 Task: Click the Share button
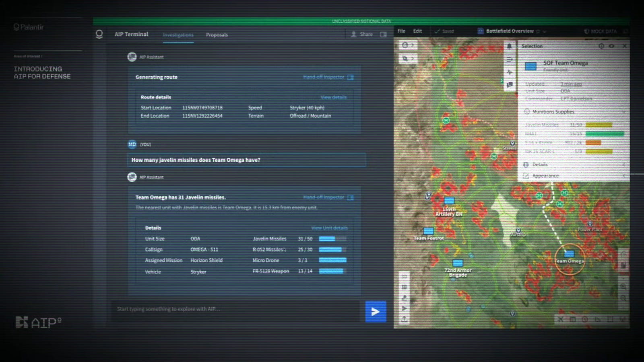361,35
